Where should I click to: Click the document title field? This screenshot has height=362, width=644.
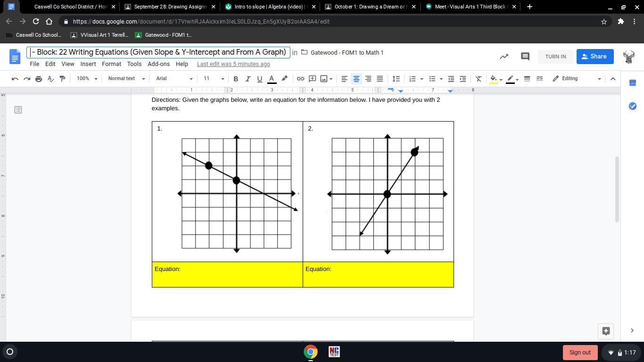tap(158, 52)
